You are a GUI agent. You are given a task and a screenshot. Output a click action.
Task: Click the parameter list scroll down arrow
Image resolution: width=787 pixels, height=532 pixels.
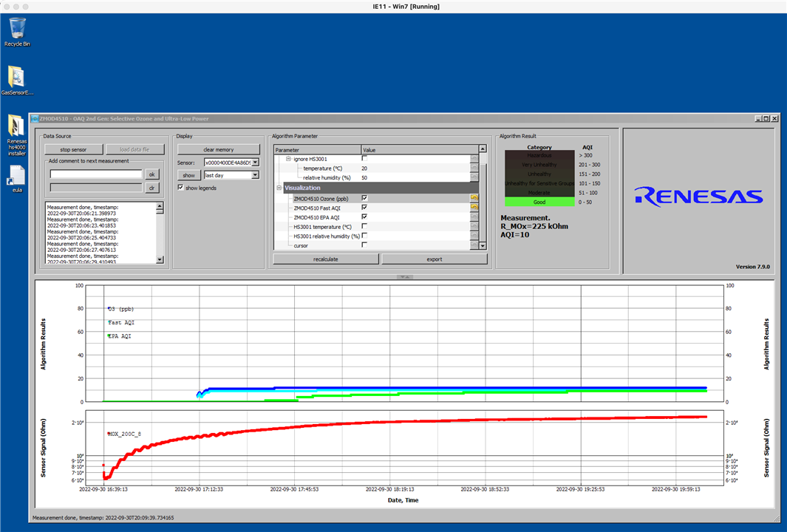click(483, 245)
